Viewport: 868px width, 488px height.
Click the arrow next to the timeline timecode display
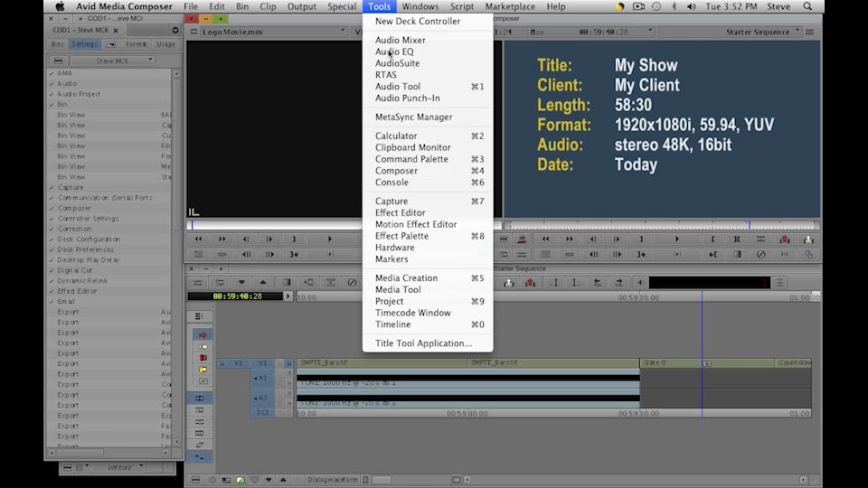coord(288,296)
